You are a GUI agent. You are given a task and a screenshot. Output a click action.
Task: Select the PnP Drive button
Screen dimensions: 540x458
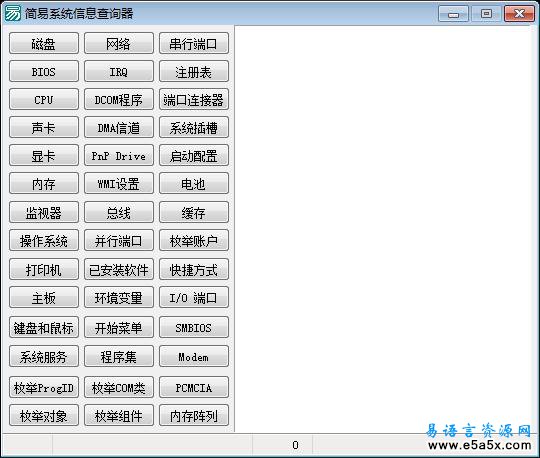point(119,156)
